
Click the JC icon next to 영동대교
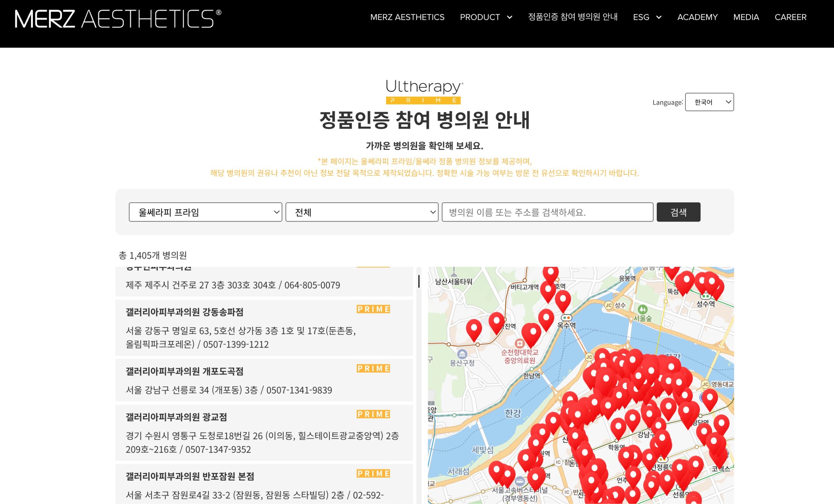705,384
